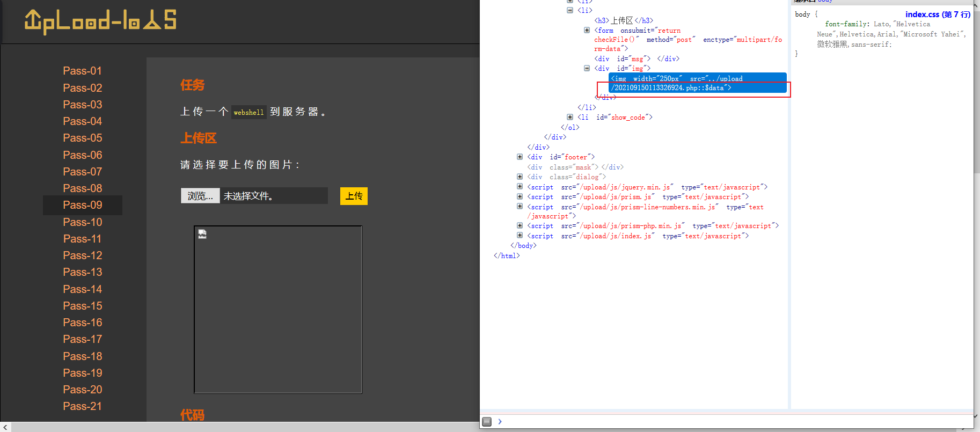Select the div class="mask" node
This screenshot has height=432, width=980.
tap(575, 167)
